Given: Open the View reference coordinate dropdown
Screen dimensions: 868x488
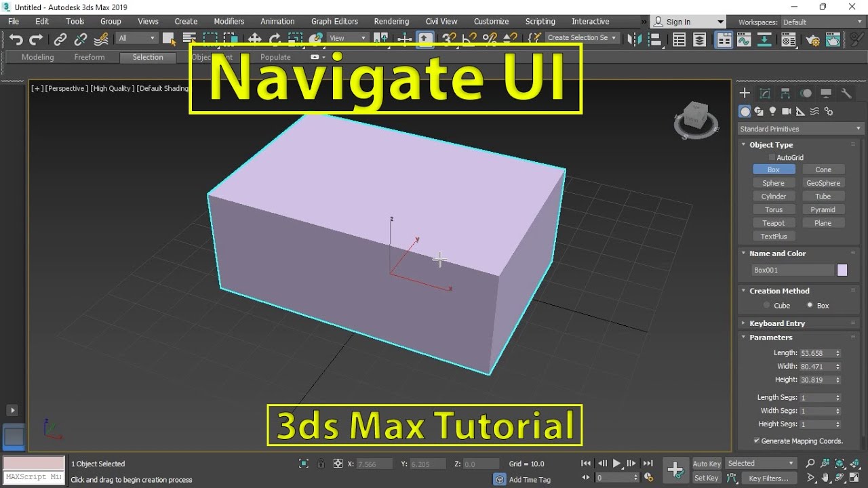Looking at the screenshot, I should pyautogui.click(x=348, y=38).
